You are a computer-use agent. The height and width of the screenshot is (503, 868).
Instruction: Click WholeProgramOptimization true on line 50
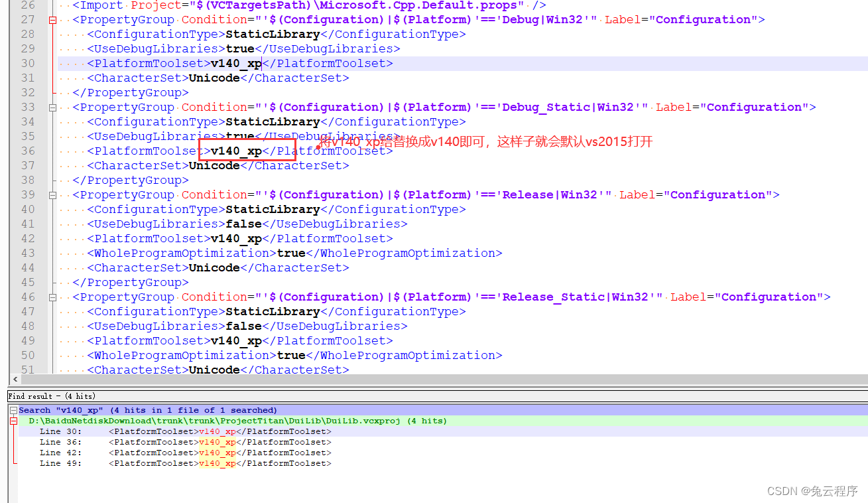point(291,356)
